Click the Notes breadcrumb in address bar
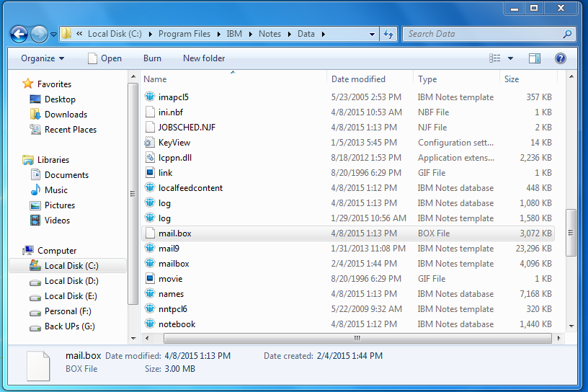588x392 pixels. coord(269,34)
